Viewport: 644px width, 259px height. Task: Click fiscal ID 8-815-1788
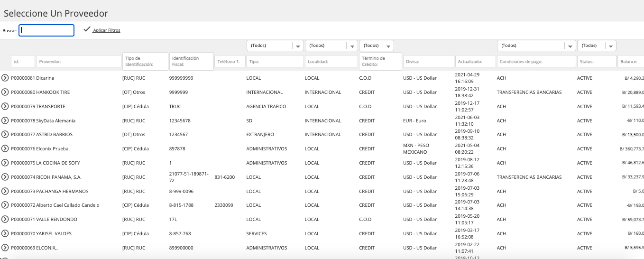click(181, 205)
